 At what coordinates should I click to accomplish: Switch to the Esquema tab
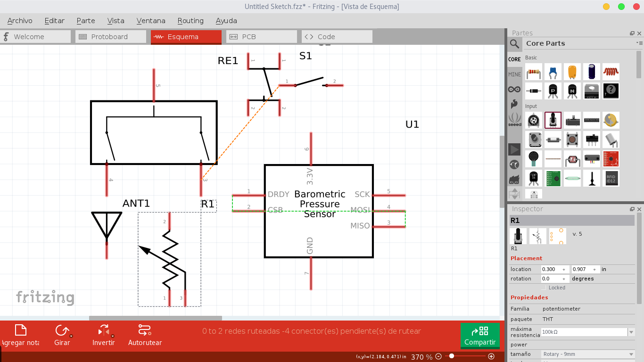pos(186,36)
